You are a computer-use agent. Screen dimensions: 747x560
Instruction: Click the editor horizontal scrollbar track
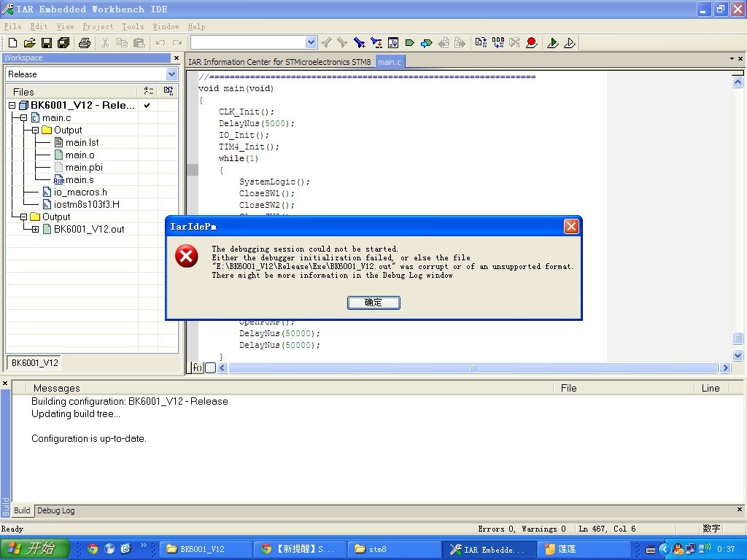coord(473,367)
